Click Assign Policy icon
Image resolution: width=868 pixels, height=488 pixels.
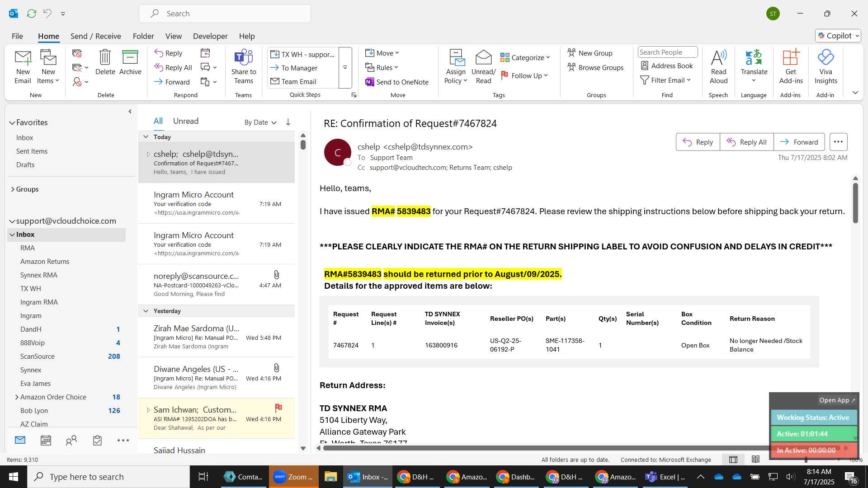click(x=456, y=67)
